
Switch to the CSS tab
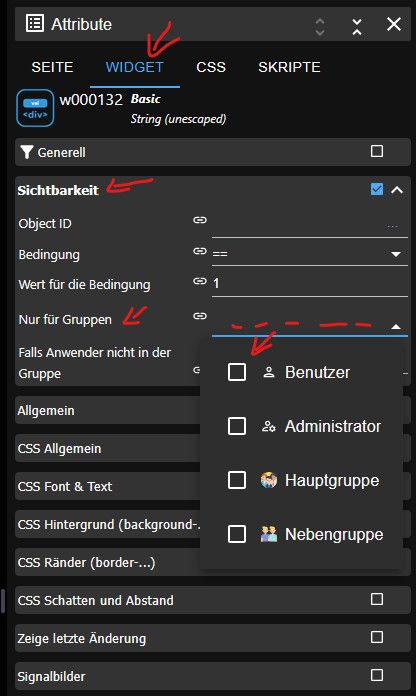[211, 67]
